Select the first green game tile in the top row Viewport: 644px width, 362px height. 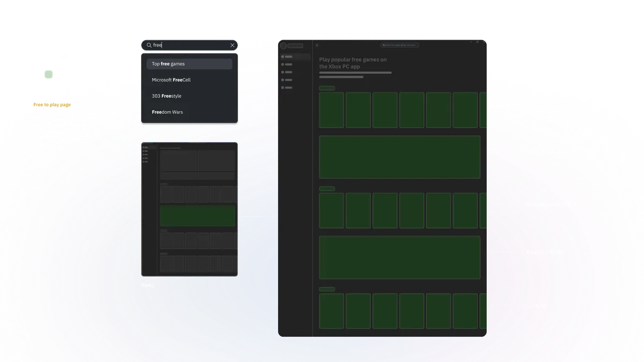[332, 110]
